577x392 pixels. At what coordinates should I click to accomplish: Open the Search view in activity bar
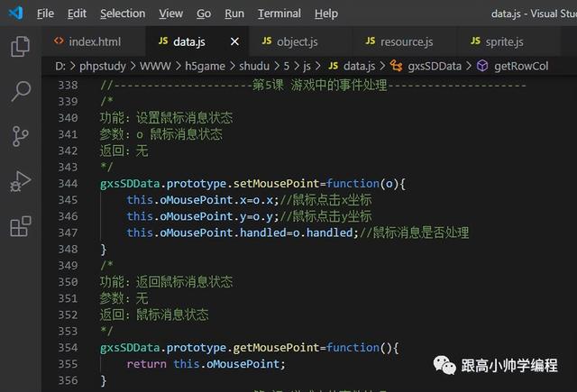pyautogui.click(x=20, y=91)
